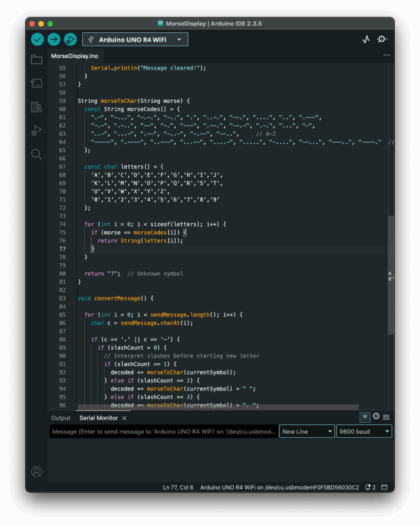
Task: Select the Serial Monitor tab
Action: 99,418
